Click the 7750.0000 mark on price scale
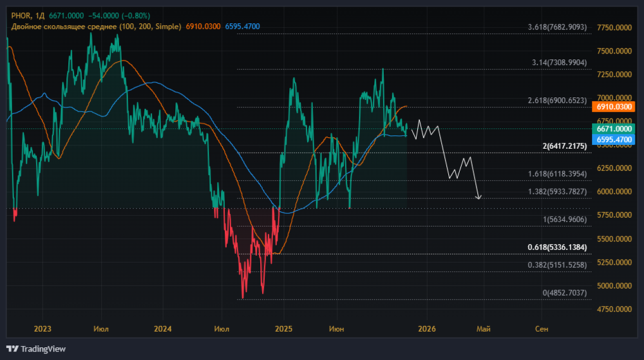The width and height of the screenshot is (644, 360). (x=614, y=28)
